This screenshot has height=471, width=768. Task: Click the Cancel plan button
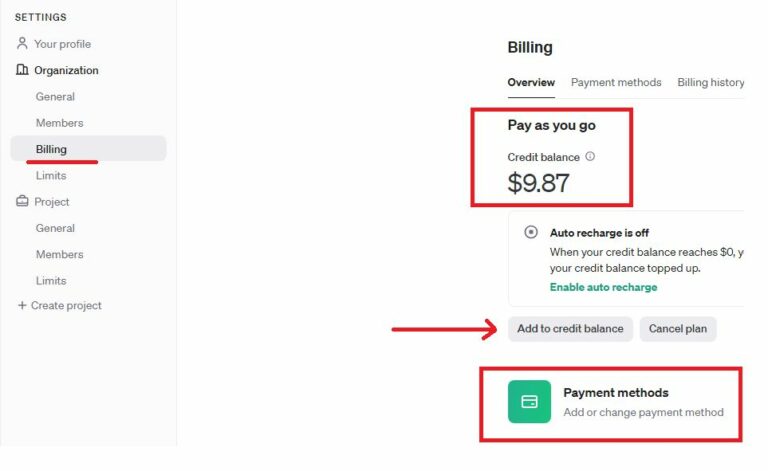click(x=678, y=329)
